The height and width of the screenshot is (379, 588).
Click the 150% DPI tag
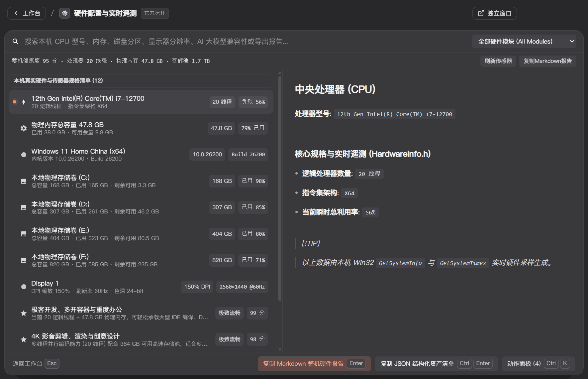point(197,287)
